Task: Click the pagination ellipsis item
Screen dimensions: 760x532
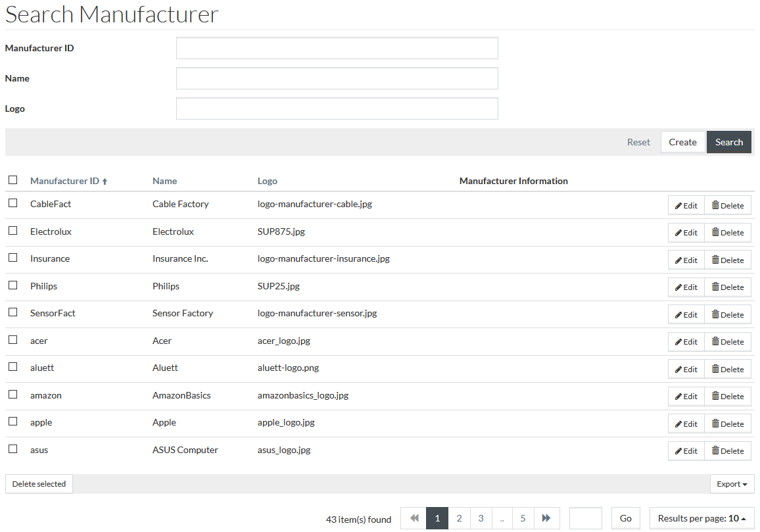Action: click(502, 518)
